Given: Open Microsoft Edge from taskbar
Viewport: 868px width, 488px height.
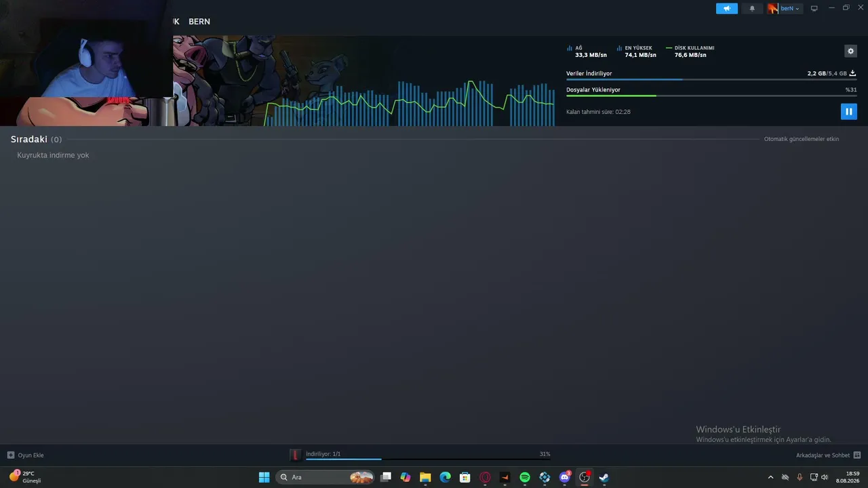Looking at the screenshot, I should [445, 477].
